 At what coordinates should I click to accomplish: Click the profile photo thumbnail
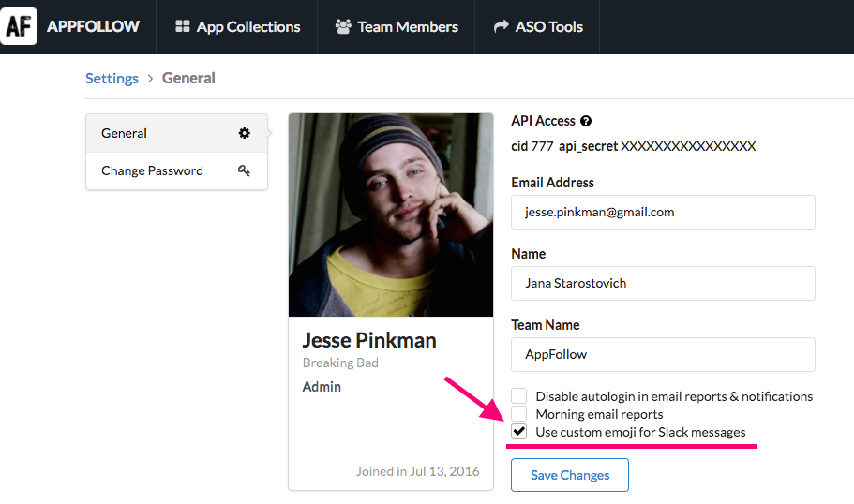(391, 215)
